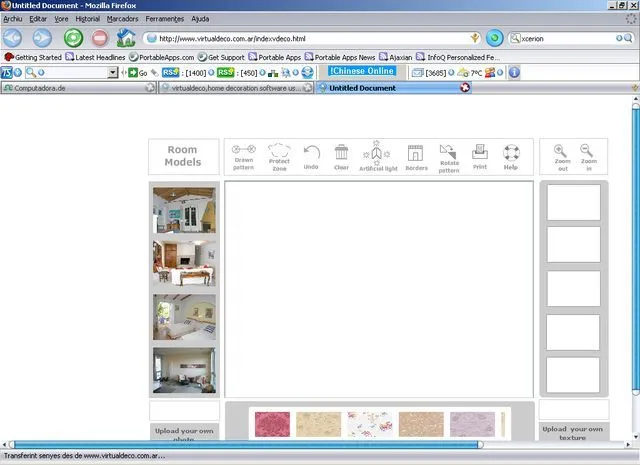Open the Getting Started bookmark
The height and width of the screenshot is (465, 640).
pos(33,57)
